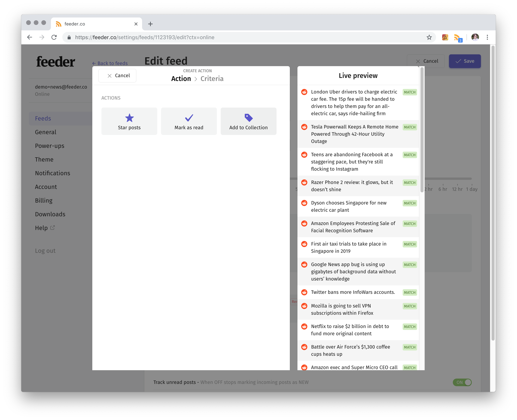Click MATCH badge on London Uber post

click(x=410, y=92)
